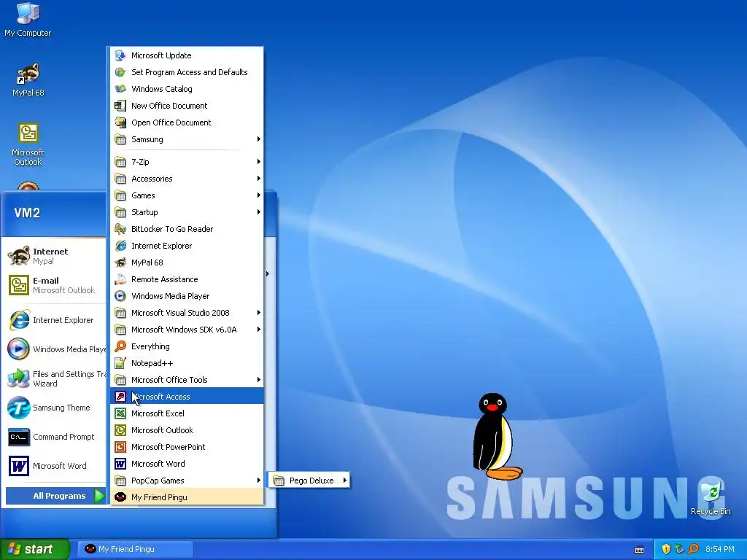The width and height of the screenshot is (747, 560).
Task: Launch Internet Mypal pinned item
Action: 53,256
